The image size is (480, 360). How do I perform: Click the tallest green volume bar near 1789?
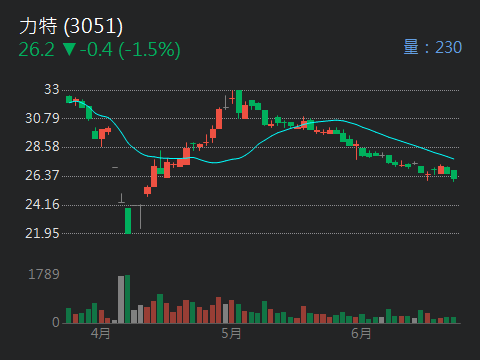pos(127,299)
